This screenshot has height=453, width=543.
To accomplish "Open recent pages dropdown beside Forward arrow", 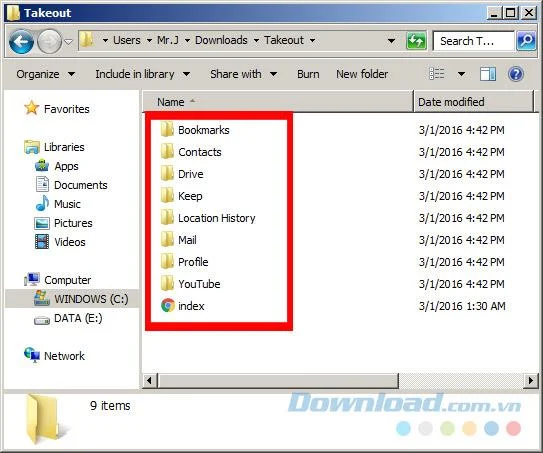I will (69, 42).
